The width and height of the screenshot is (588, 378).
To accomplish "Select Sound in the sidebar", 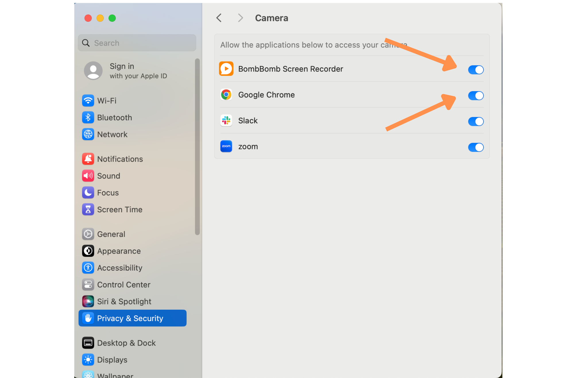I will click(132, 176).
